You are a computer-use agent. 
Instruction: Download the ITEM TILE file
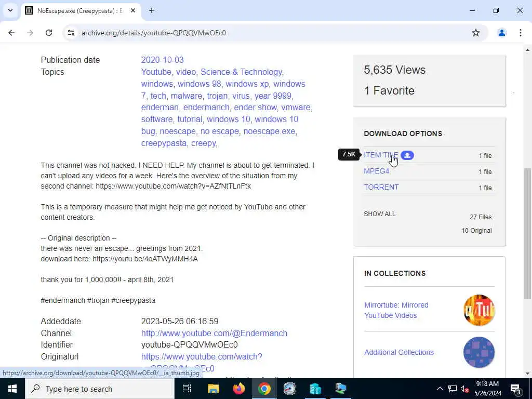(x=381, y=155)
